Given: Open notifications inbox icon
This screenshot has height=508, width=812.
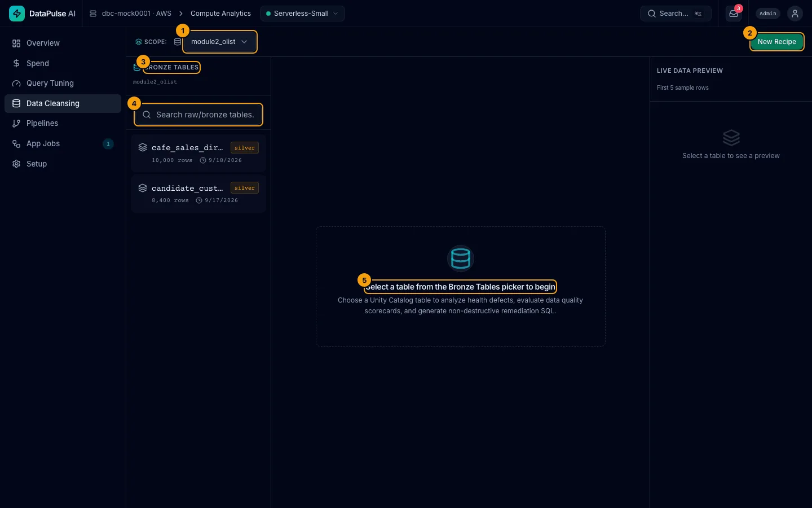Looking at the screenshot, I should (734, 14).
